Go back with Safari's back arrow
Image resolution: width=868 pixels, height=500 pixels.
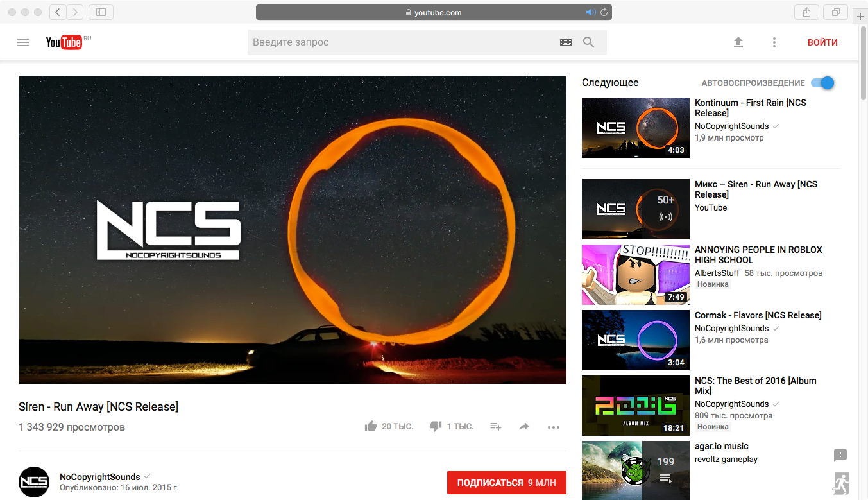pyautogui.click(x=58, y=12)
